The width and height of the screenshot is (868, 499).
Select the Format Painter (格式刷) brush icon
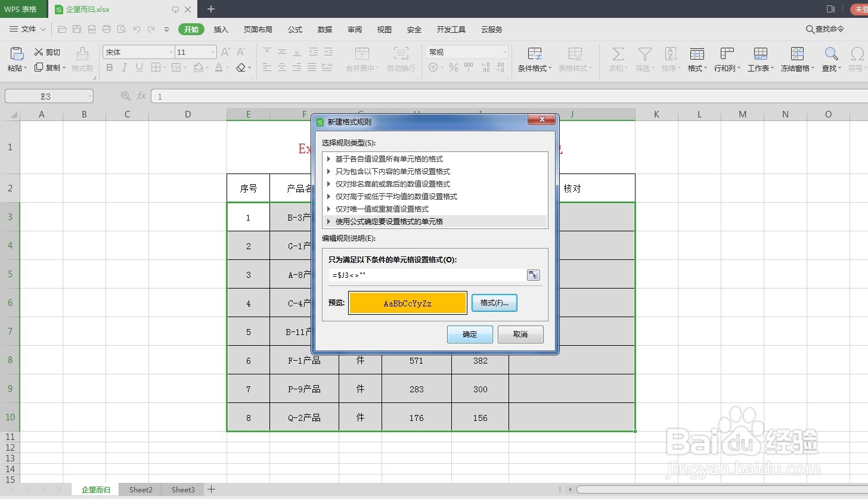82,54
